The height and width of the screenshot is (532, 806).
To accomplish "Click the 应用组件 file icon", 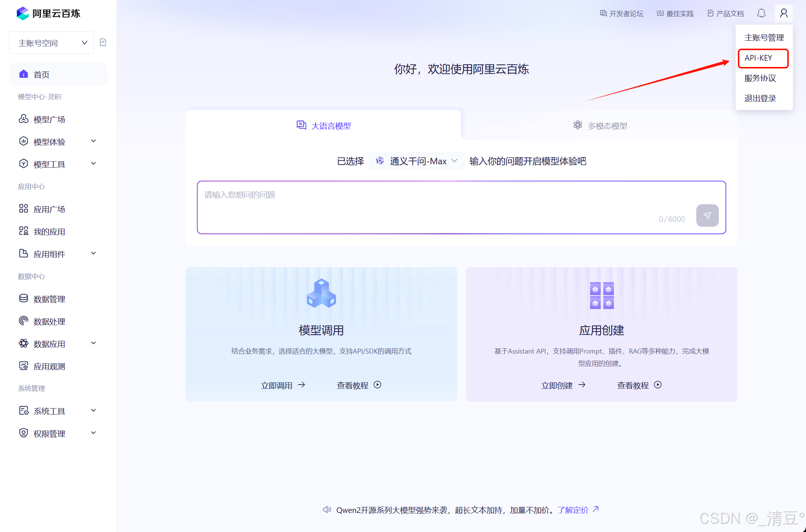I will 24,254.
